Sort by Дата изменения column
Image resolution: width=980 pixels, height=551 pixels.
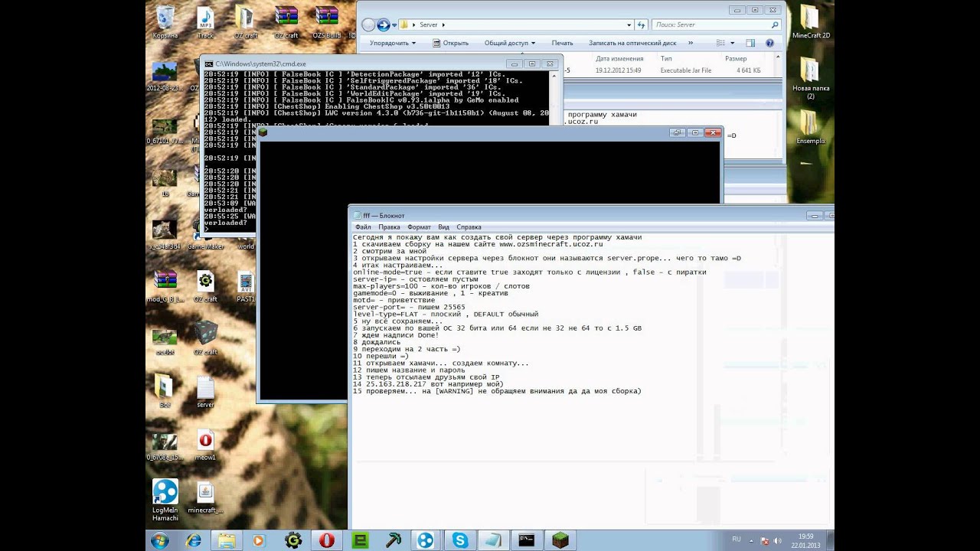pyautogui.click(x=619, y=58)
